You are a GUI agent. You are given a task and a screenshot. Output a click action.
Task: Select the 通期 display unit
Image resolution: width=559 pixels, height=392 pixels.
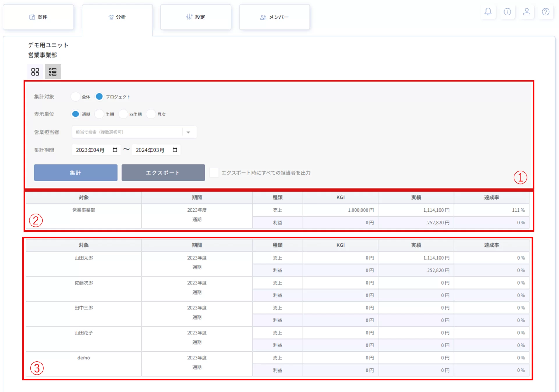tap(75, 114)
